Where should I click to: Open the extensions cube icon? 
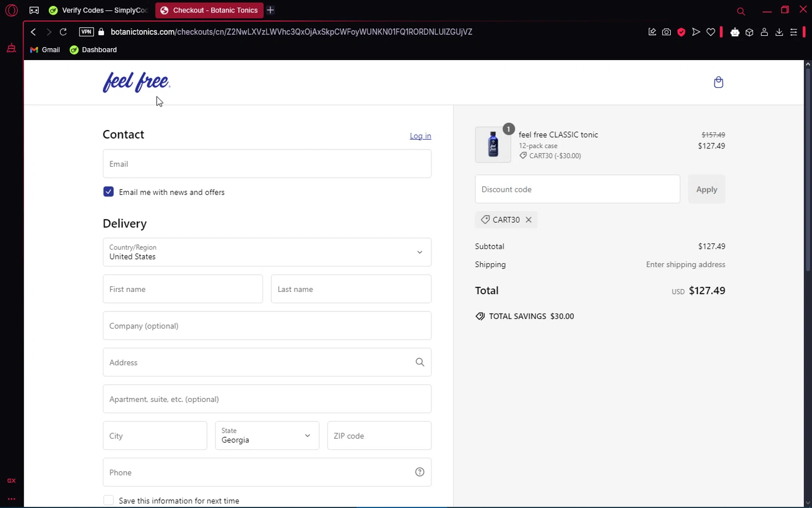pyautogui.click(x=750, y=32)
